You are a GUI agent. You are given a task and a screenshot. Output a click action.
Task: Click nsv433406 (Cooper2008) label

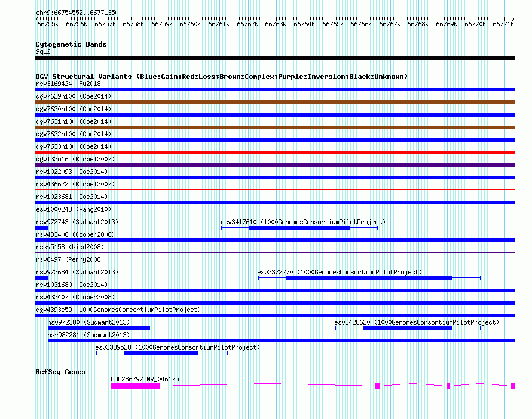(75, 234)
